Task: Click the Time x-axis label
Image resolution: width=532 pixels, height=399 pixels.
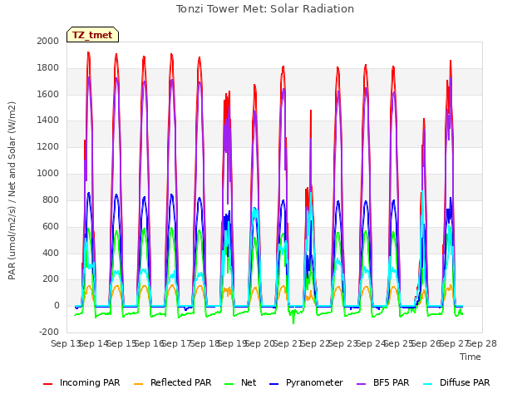Action: [x=470, y=357]
